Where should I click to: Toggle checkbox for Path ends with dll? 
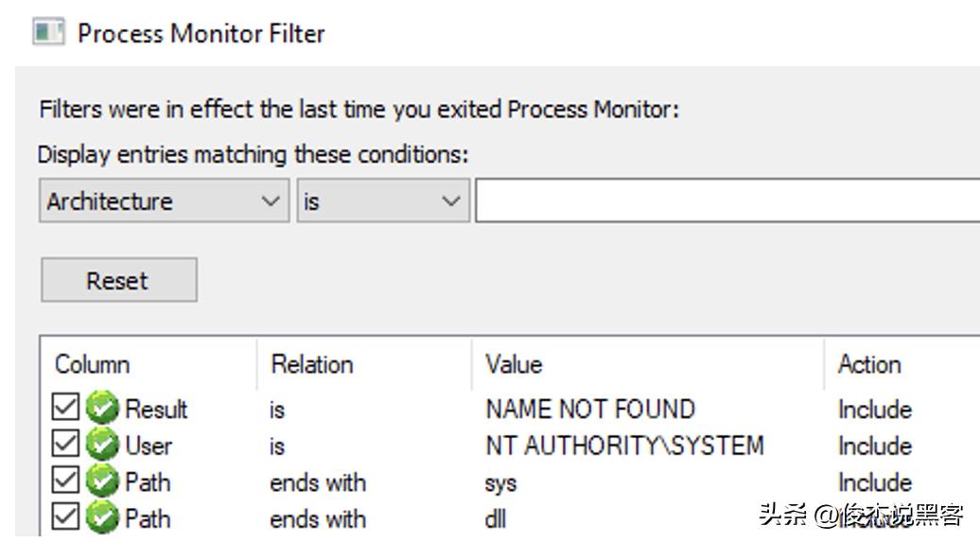65,517
